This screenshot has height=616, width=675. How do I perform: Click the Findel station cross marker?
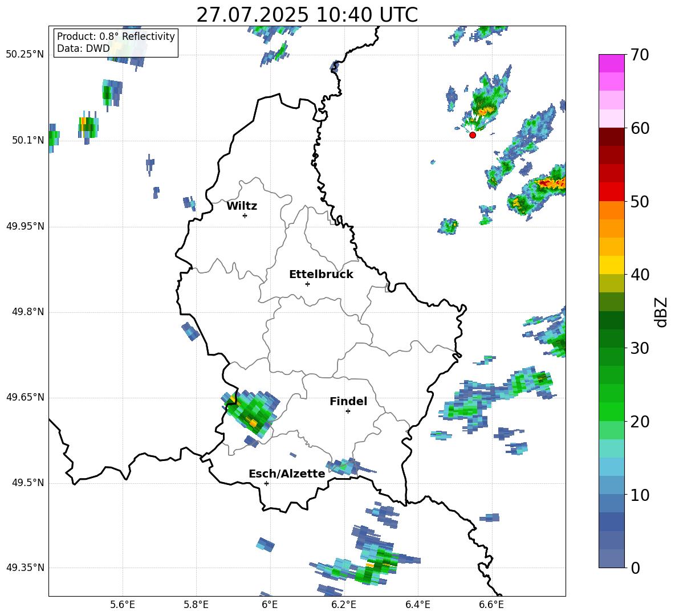pyautogui.click(x=348, y=411)
